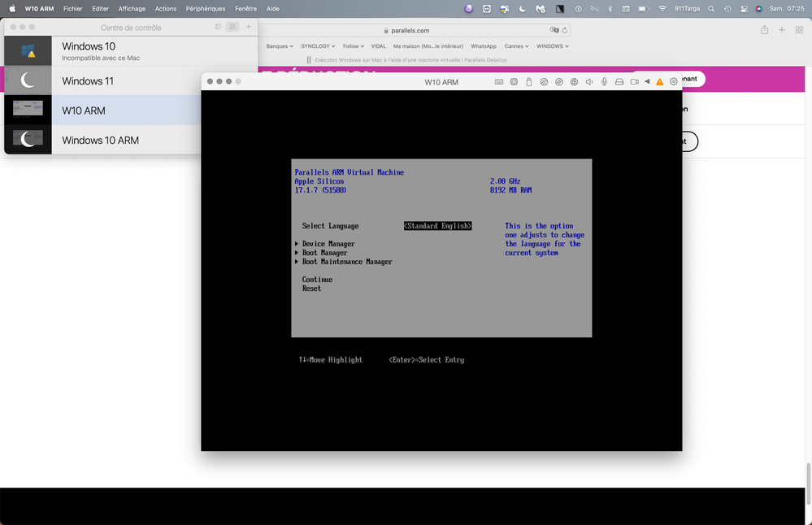Click the translate icon in Safari address bar
The image size is (812, 525).
click(554, 30)
